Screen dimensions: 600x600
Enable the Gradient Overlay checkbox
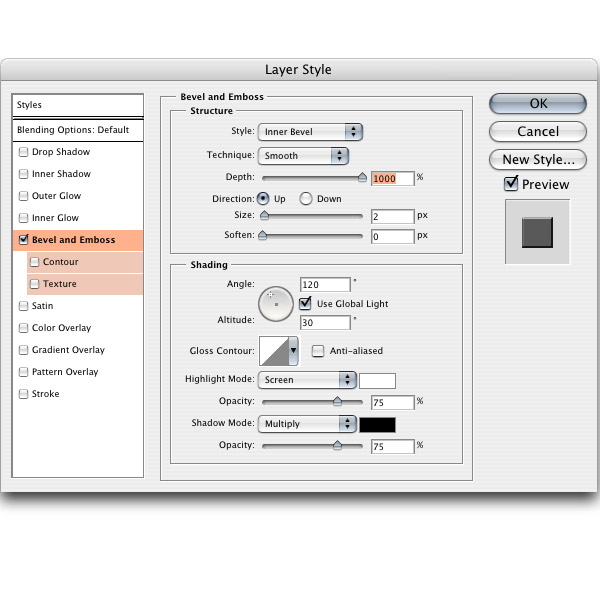[x=23, y=350]
